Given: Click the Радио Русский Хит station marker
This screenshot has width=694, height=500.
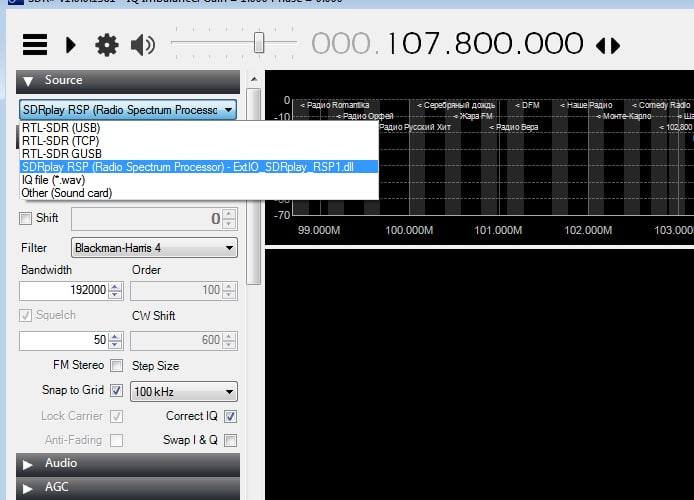Looking at the screenshot, I should click(415, 127).
